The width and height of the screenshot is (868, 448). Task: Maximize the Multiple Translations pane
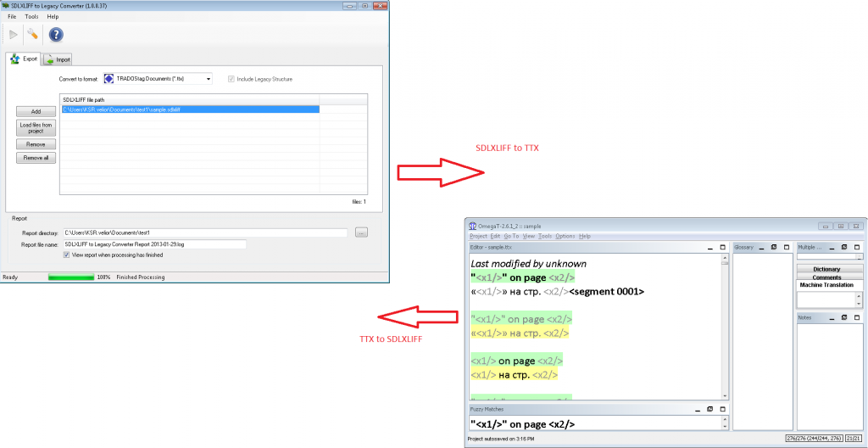click(x=857, y=247)
